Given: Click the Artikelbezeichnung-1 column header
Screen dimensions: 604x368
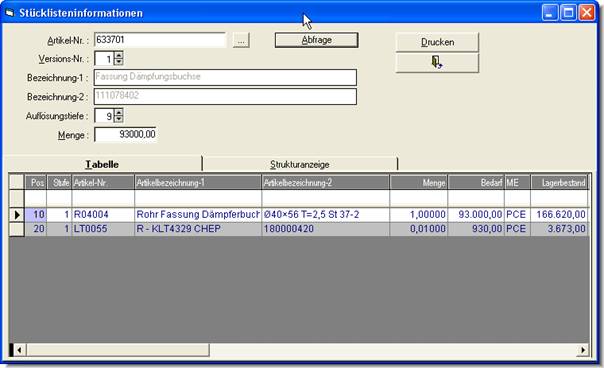Looking at the screenshot, I should [x=198, y=182].
